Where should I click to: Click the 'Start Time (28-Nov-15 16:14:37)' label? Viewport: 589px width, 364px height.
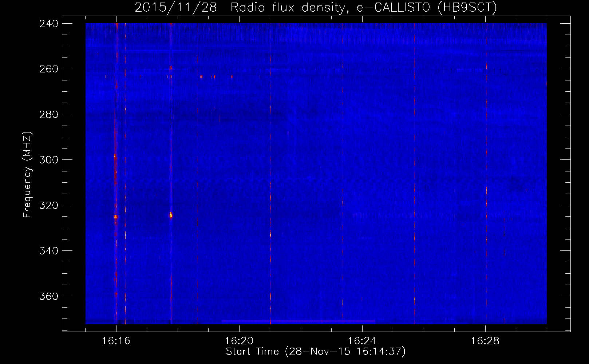click(316, 352)
